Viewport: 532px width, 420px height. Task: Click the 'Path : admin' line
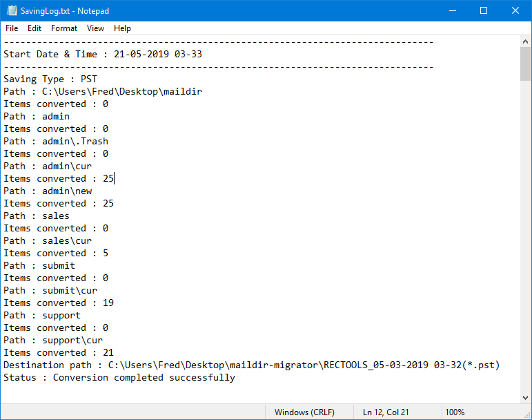pos(37,117)
